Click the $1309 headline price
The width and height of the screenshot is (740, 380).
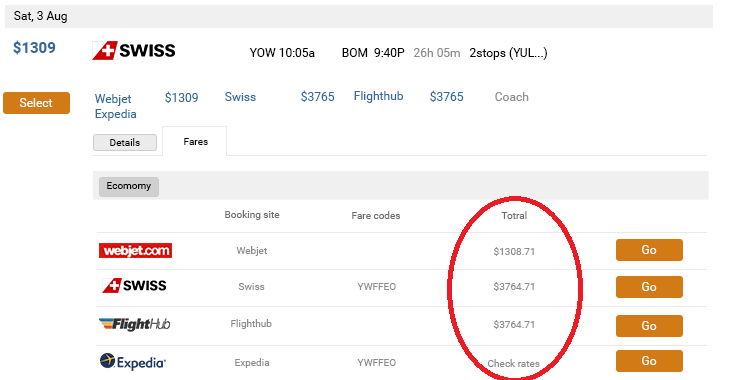pos(34,48)
